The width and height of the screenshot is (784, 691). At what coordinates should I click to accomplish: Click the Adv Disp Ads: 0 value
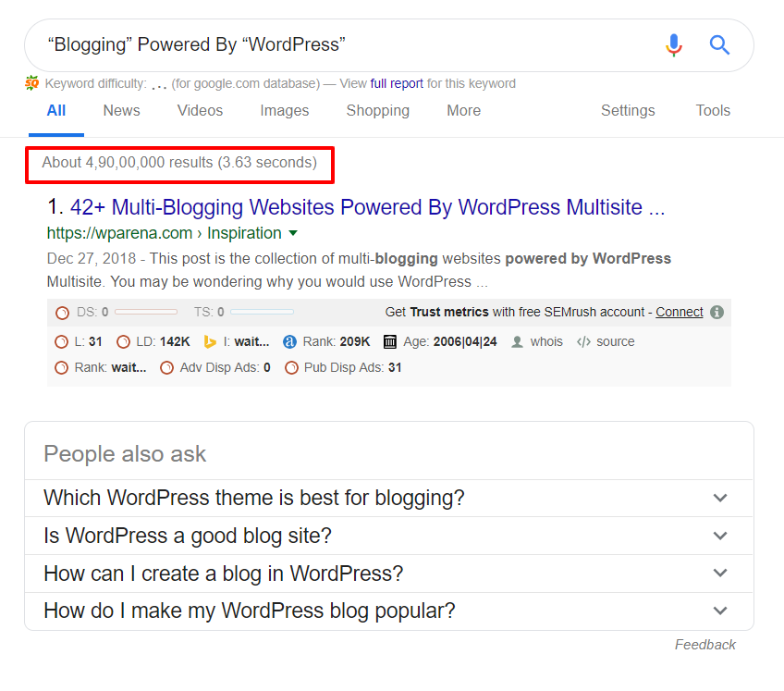pyautogui.click(x=267, y=368)
